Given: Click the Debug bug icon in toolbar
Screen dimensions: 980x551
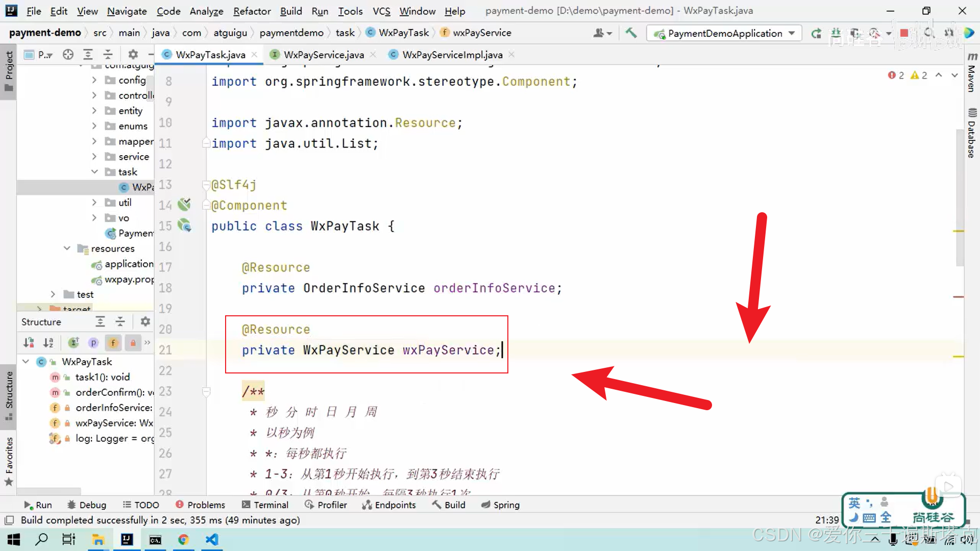Looking at the screenshot, I should 836,33.
